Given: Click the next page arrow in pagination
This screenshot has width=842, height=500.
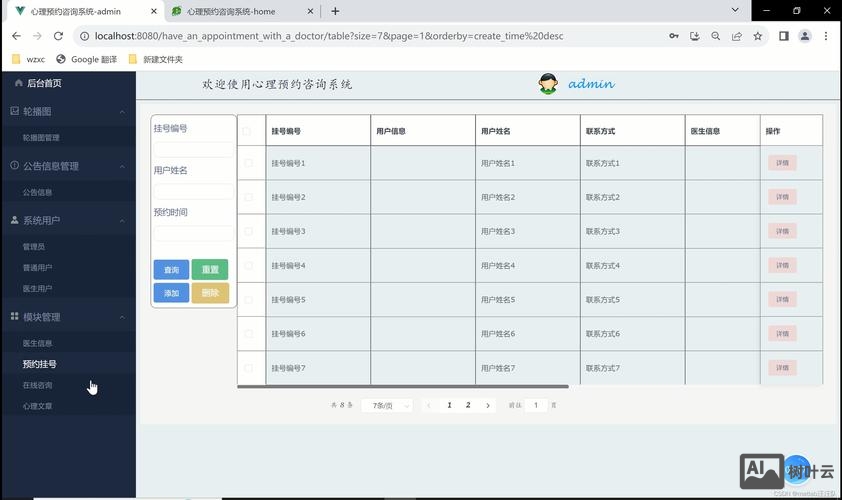Looking at the screenshot, I should click(488, 405).
